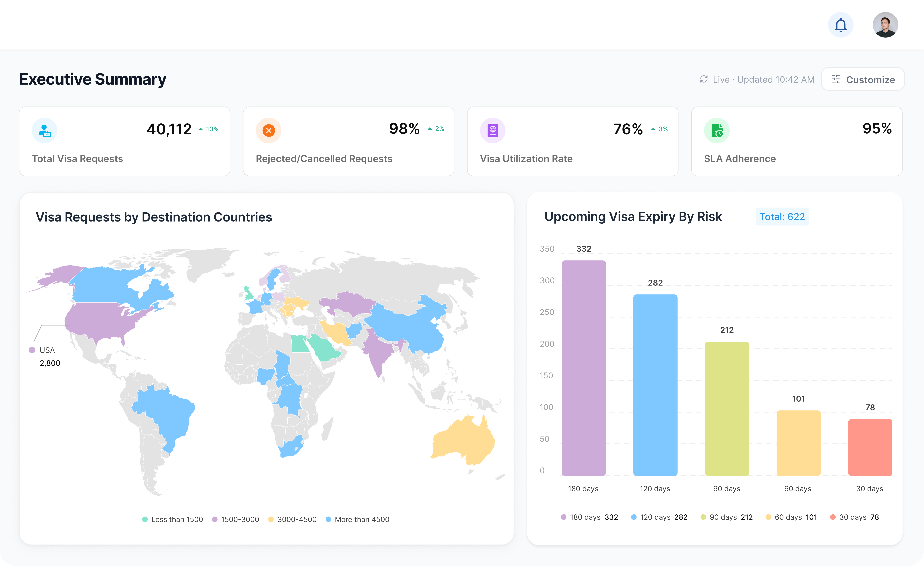
Task: Click the Rejected/Cancelled orange X icon
Action: pos(268,131)
